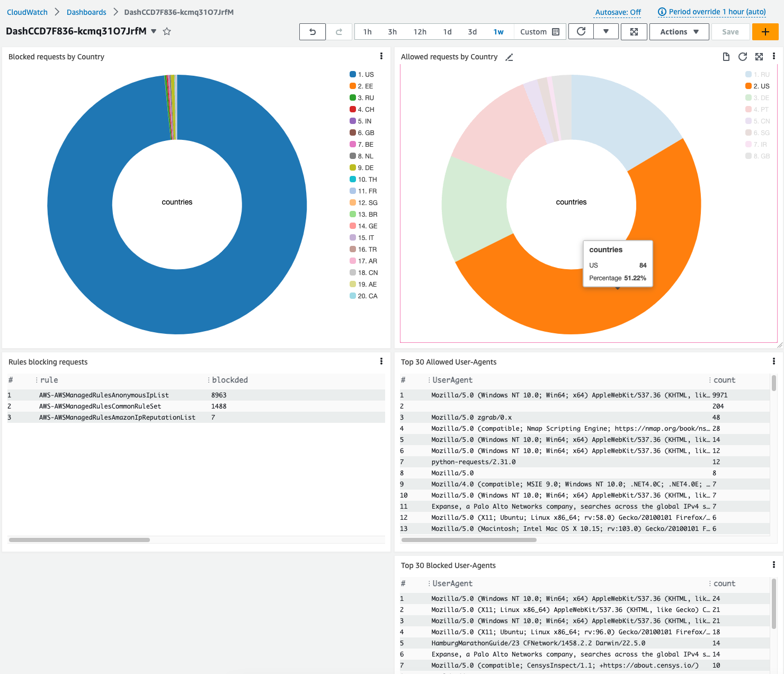Image resolution: width=784 pixels, height=674 pixels.
Task: Open the Actions dropdown menu
Action: pos(679,32)
